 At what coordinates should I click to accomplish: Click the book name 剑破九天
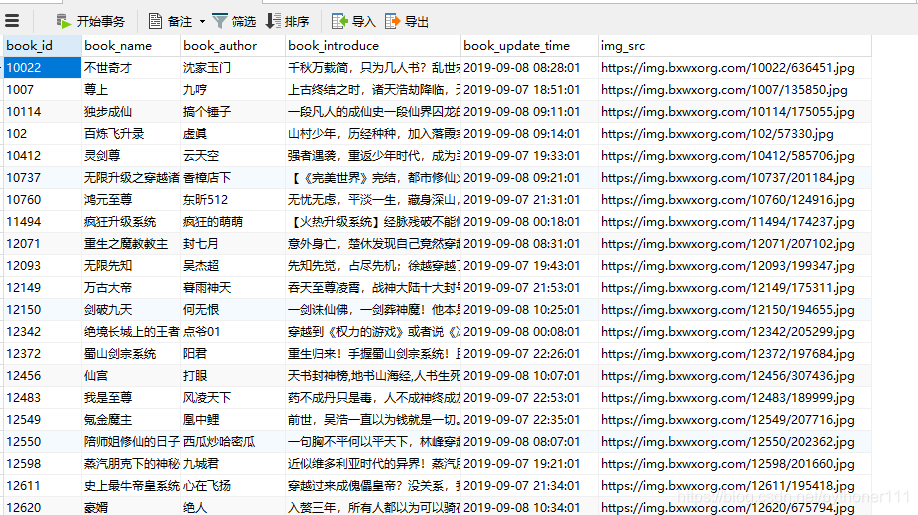coord(108,310)
